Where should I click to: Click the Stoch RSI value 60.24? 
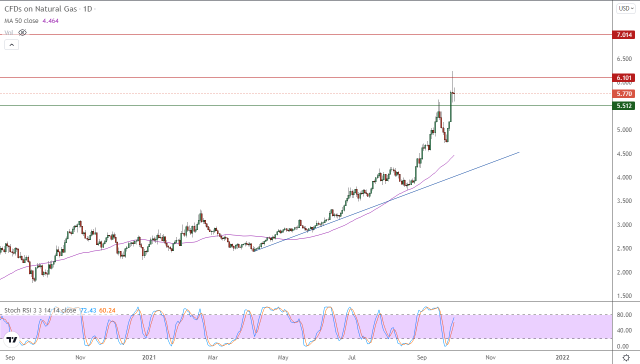[x=107, y=310]
